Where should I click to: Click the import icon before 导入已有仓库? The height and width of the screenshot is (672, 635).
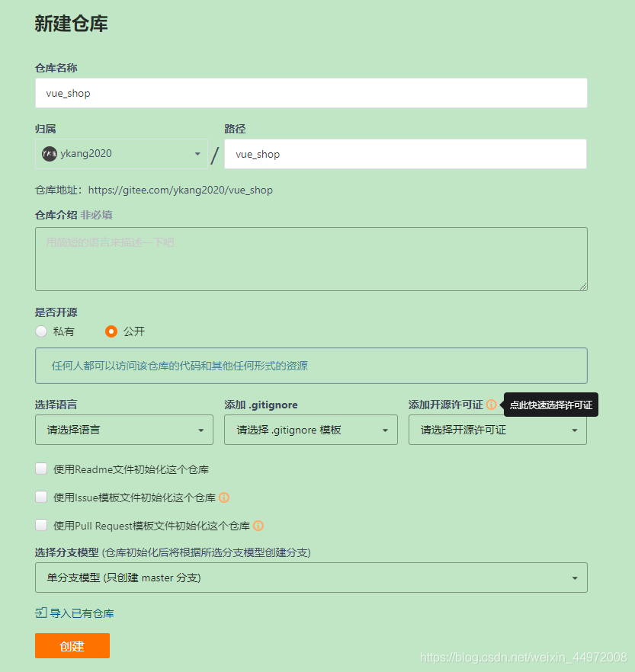pos(40,613)
